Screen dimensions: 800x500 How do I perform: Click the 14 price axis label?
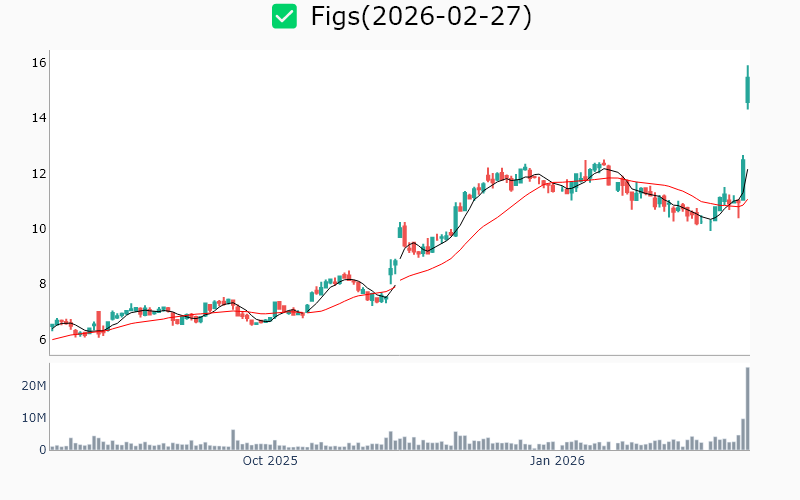[x=39, y=118]
